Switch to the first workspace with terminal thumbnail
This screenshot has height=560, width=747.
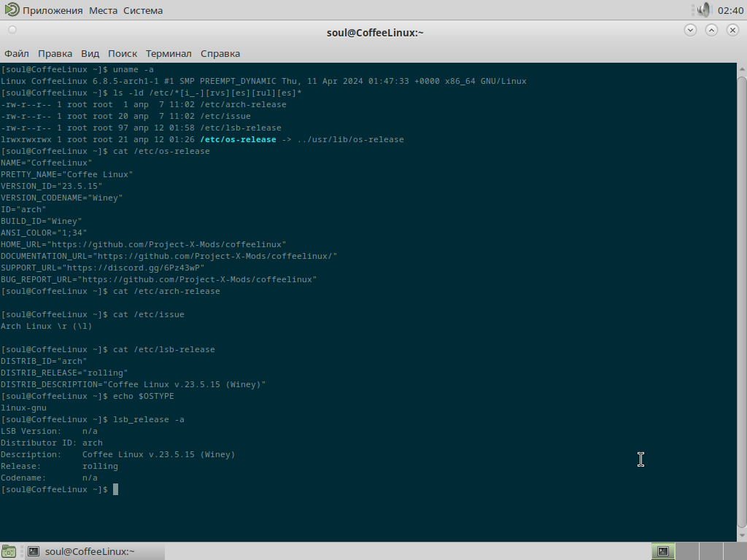(663, 551)
